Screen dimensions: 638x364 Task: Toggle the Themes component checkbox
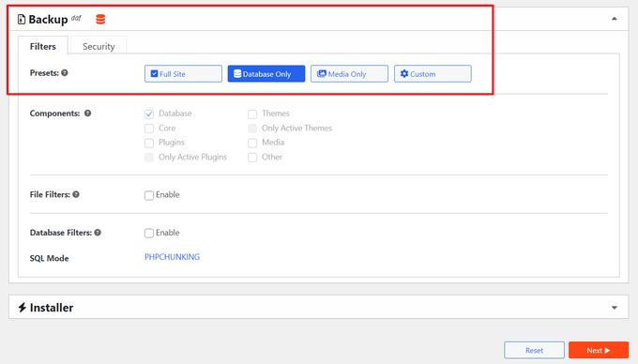pyautogui.click(x=252, y=114)
